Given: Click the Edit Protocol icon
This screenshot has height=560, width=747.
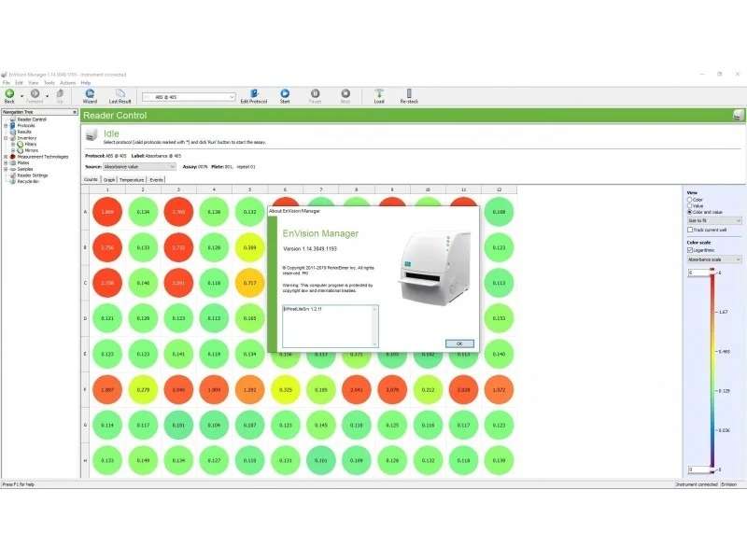Looking at the screenshot, I should [251, 93].
